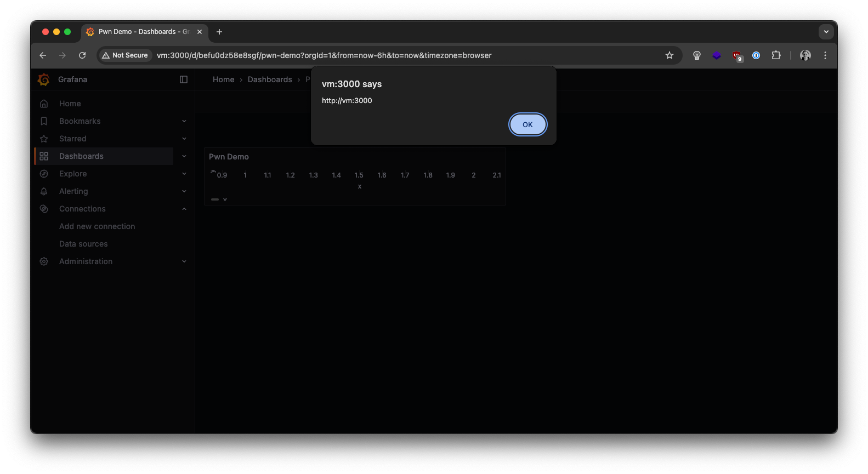Image resolution: width=868 pixels, height=474 pixels.
Task: Reload the page with refresh icon
Action: pos(82,55)
